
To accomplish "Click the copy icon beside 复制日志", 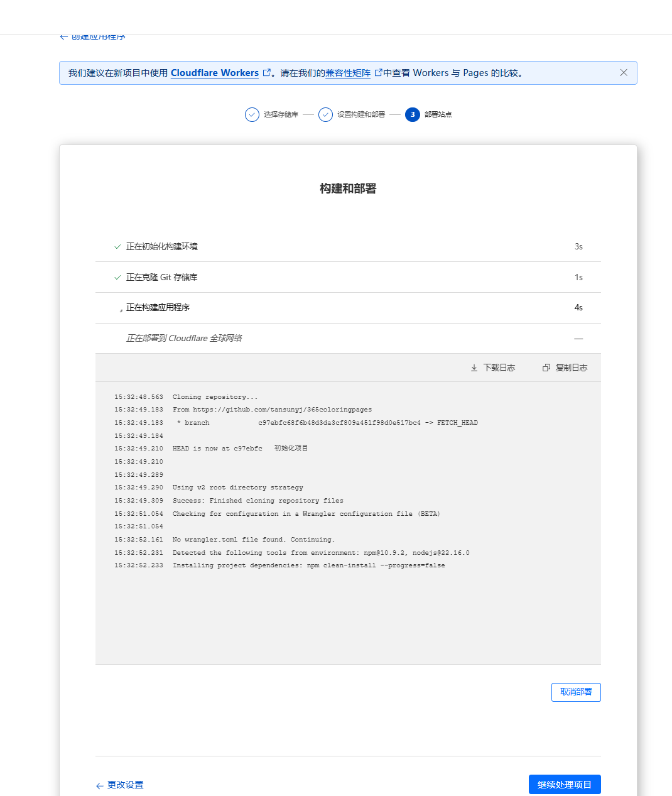I will 546,368.
